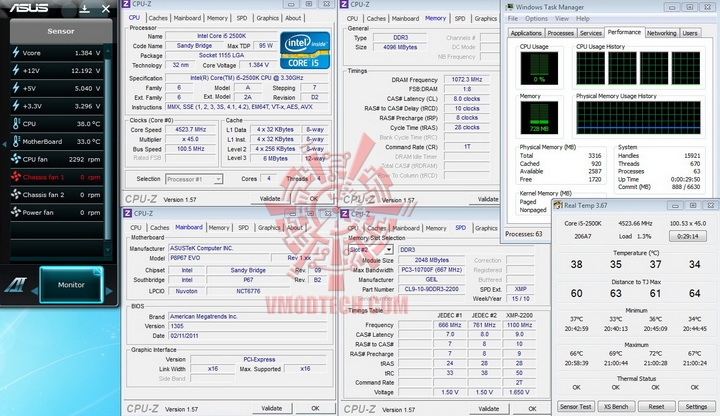The height and width of the screenshot is (416, 720).
Task: Click the CPU-Z title icon of CPU window
Action: (x=127, y=4)
